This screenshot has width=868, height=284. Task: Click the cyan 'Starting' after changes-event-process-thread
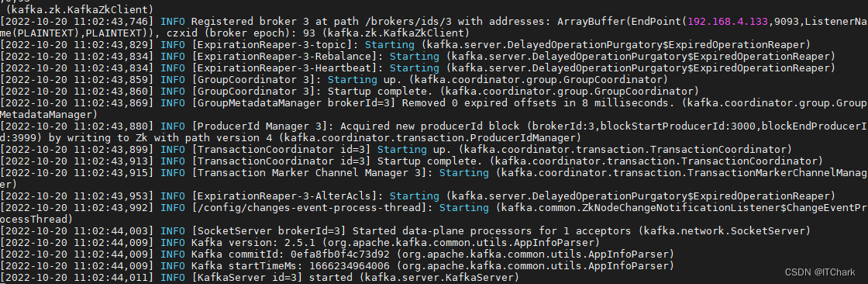[x=464, y=207]
